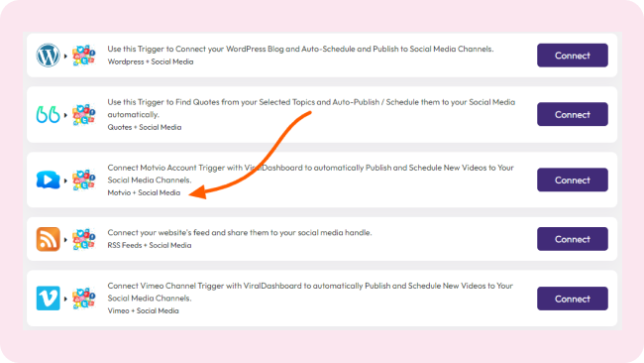This screenshot has width=644, height=363.
Task: Click the Vimeo Channel Trigger description text
Action: pos(310,292)
